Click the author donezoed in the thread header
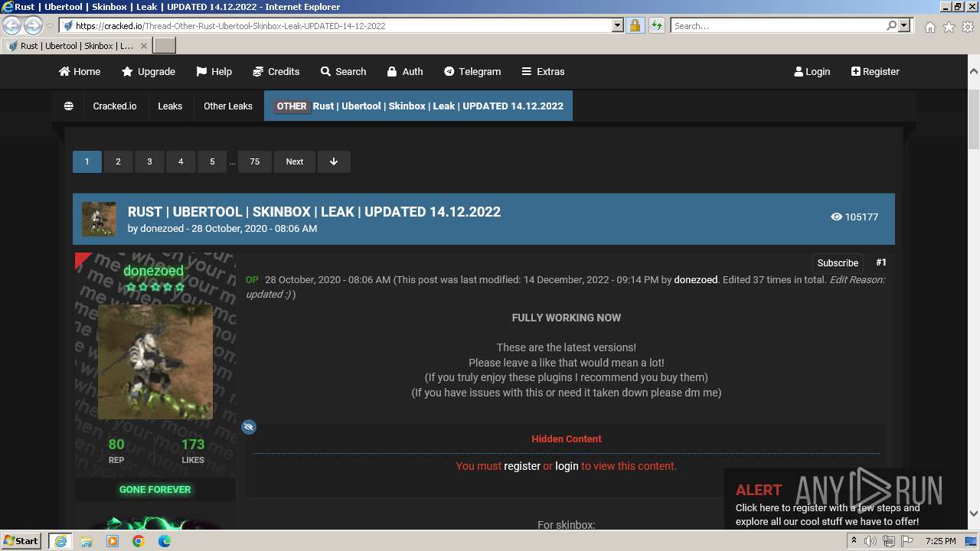Image resolution: width=980 pixels, height=551 pixels. pyautogui.click(x=162, y=228)
